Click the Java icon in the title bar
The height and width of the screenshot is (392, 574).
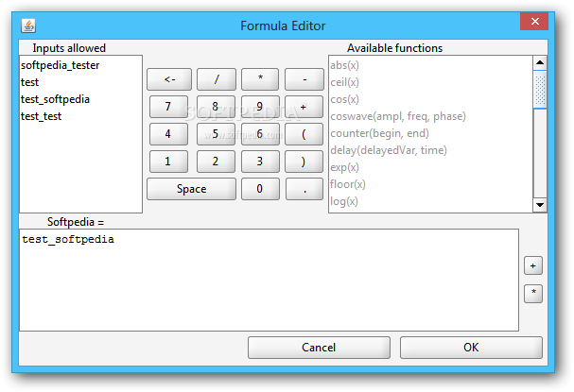click(x=28, y=26)
